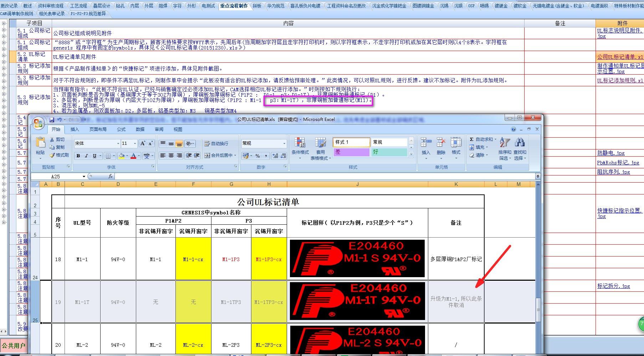Open the 页面布局 ribbon tab
This screenshot has height=356, width=644.
pos(98,129)
